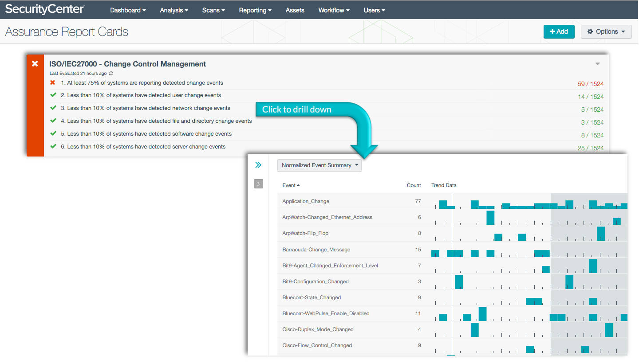Open the Analysis menu

pos(174,10)
